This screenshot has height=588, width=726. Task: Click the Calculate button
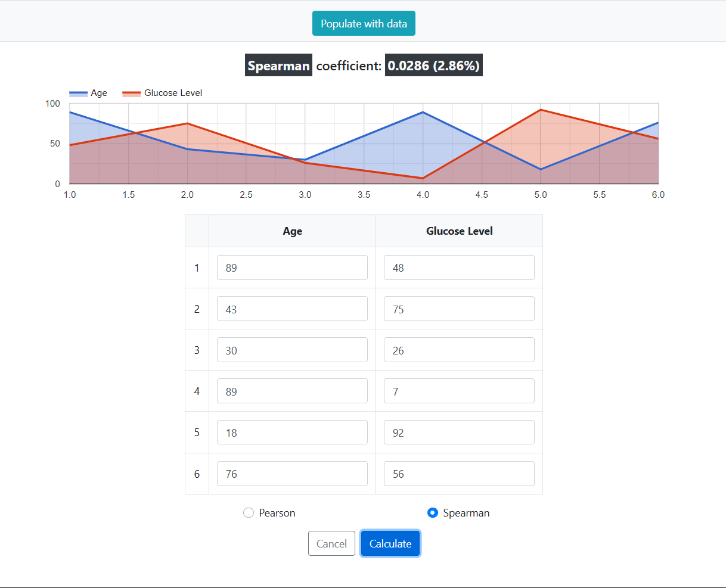[390, 543]
